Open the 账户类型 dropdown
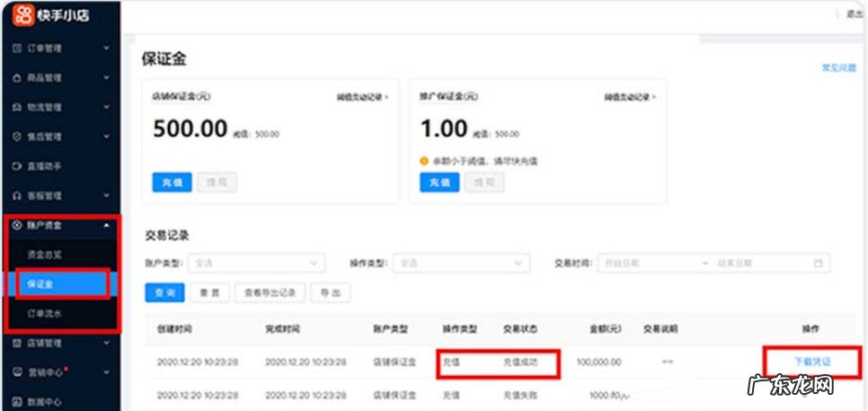Viewport: 868px width, 411px height. [255, 264]
